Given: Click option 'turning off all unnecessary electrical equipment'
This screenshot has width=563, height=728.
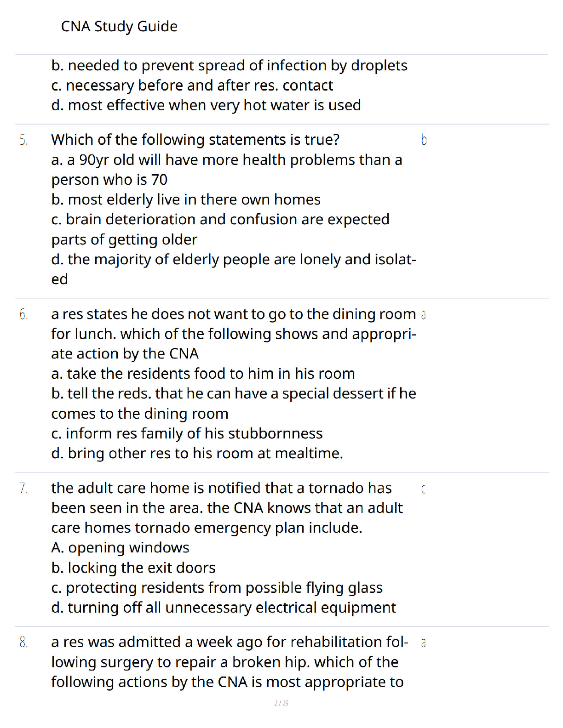Looking at the screenshot, I should click(224, 608).
